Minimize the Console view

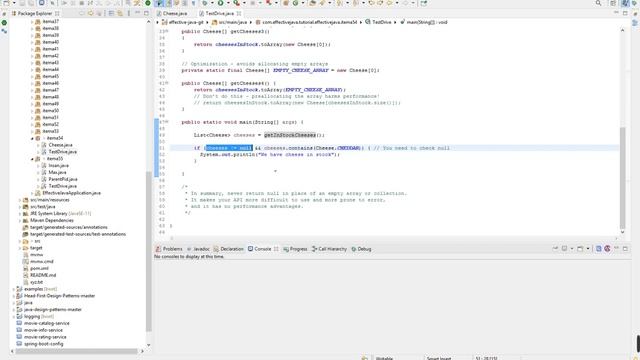616,248
